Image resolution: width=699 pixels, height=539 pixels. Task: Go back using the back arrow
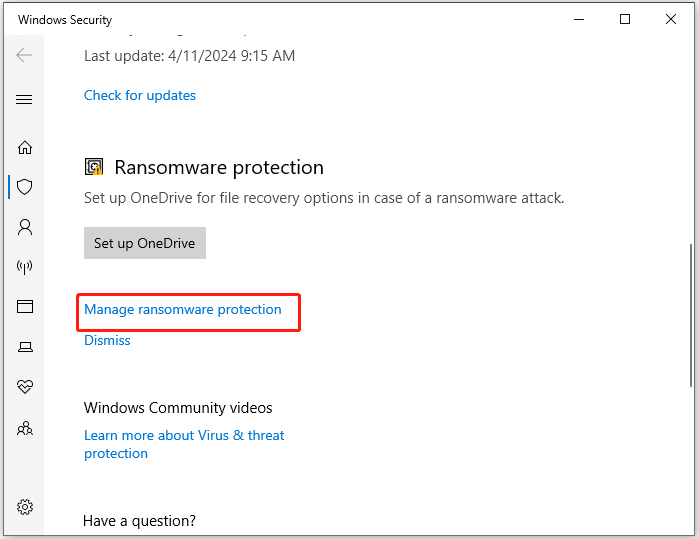[x=24, y=55]
